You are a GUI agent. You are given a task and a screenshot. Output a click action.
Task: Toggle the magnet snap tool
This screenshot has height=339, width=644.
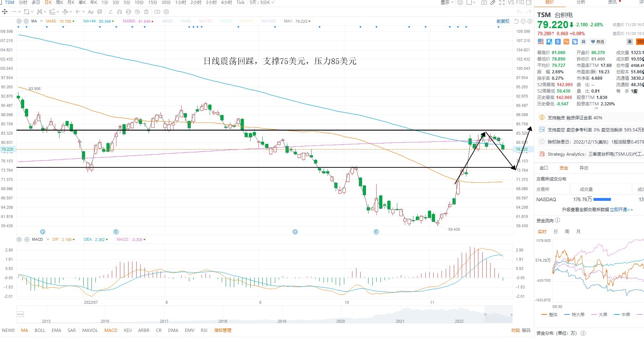tap(120, 12)
